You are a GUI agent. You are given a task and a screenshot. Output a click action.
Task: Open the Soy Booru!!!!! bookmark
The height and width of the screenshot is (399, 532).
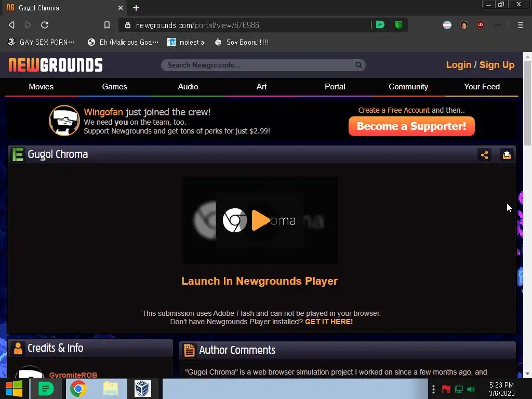pyautogui.click(x=242, y=42)
